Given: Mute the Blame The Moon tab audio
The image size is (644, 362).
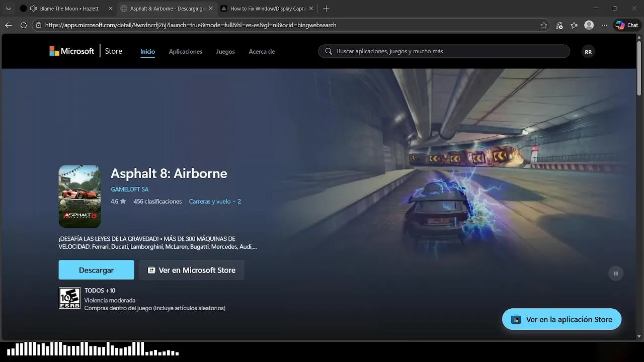Looking at the screenshot, I should [33, 9].
